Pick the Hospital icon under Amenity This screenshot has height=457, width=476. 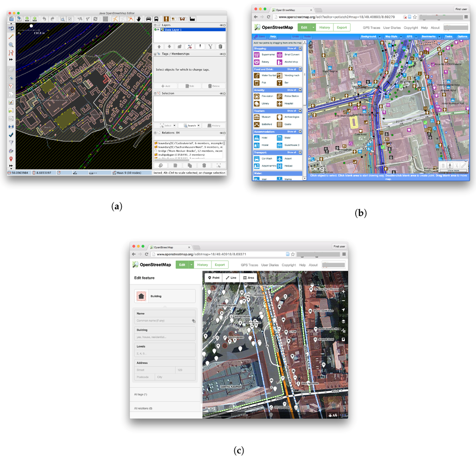(x=279, y=104)
